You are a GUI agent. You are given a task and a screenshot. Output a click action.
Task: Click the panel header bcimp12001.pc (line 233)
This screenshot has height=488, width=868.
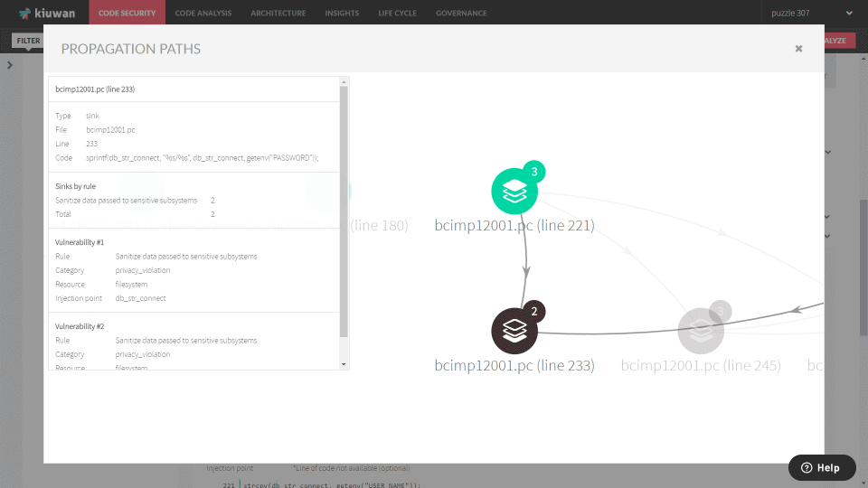pos(95,89)
